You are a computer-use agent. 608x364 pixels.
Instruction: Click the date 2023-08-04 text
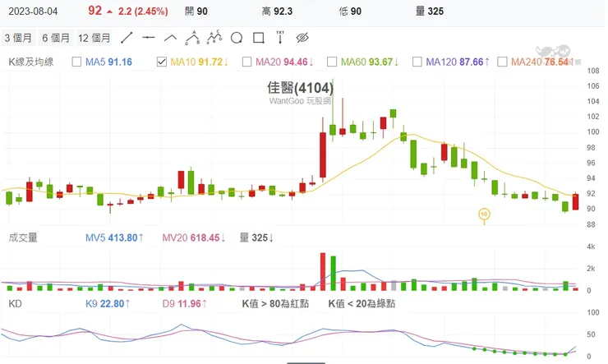33,12
